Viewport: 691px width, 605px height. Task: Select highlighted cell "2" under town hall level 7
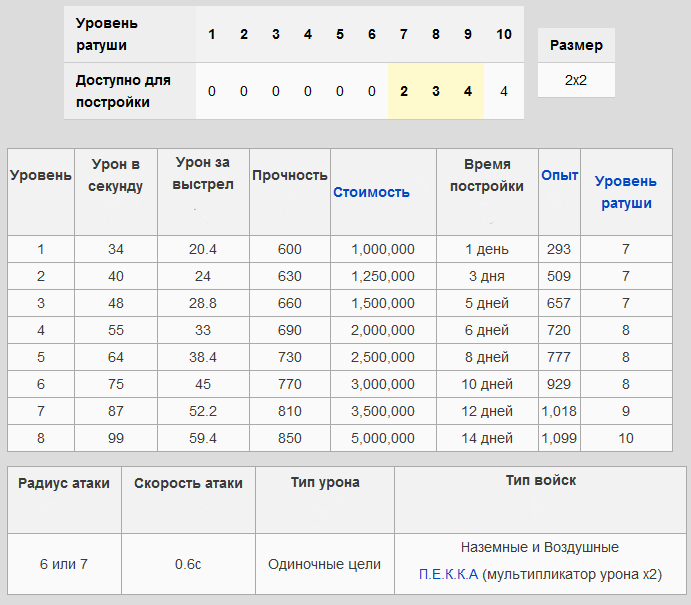404,91
